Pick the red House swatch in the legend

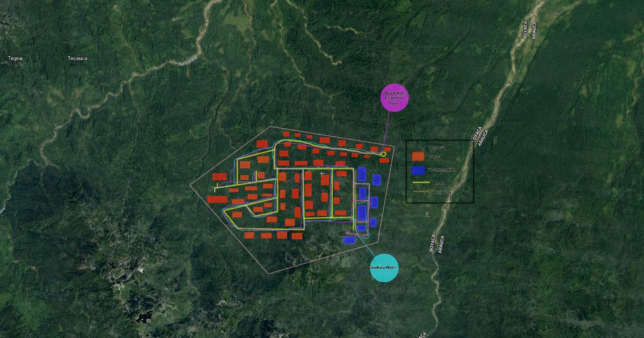pyautogui.click(x=418, y=156)
